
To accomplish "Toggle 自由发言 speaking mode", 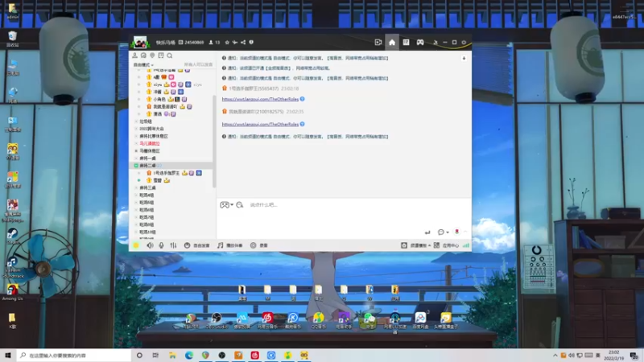I will tap(196, 245).
